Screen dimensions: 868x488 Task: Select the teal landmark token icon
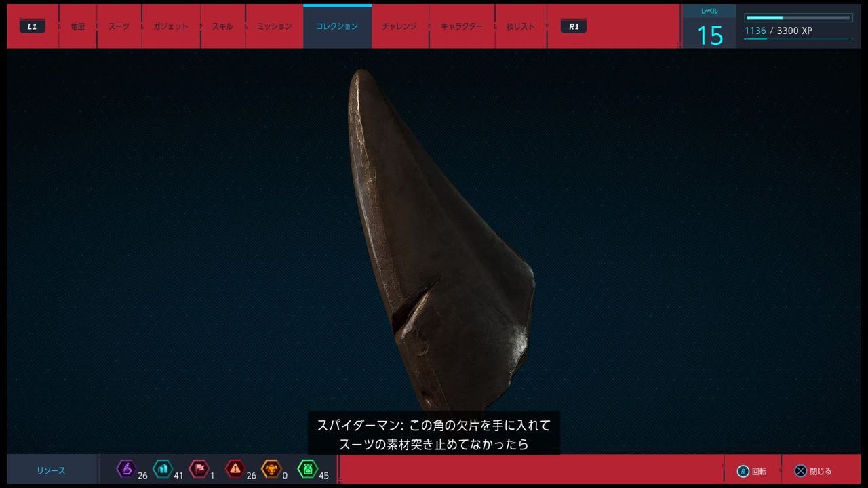pos(163,468)
